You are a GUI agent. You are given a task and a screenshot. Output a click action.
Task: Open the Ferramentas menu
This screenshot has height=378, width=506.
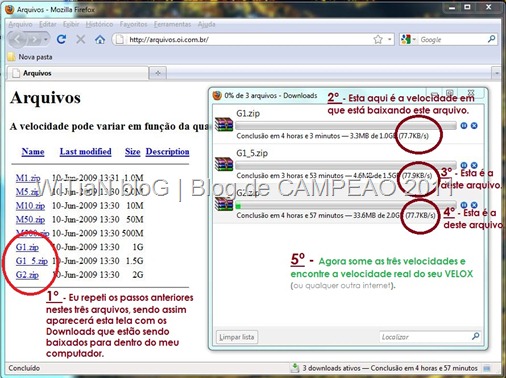[x=172, y=24]
